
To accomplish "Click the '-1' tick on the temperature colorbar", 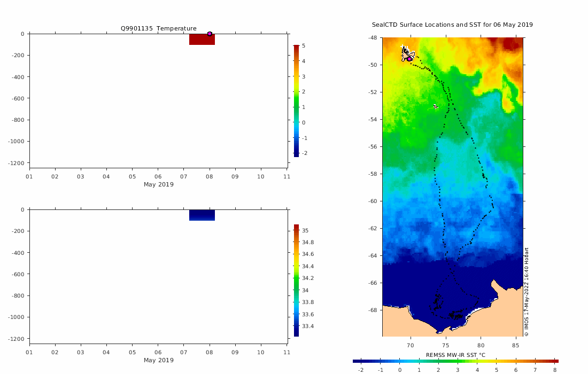I will pos(305,138).
